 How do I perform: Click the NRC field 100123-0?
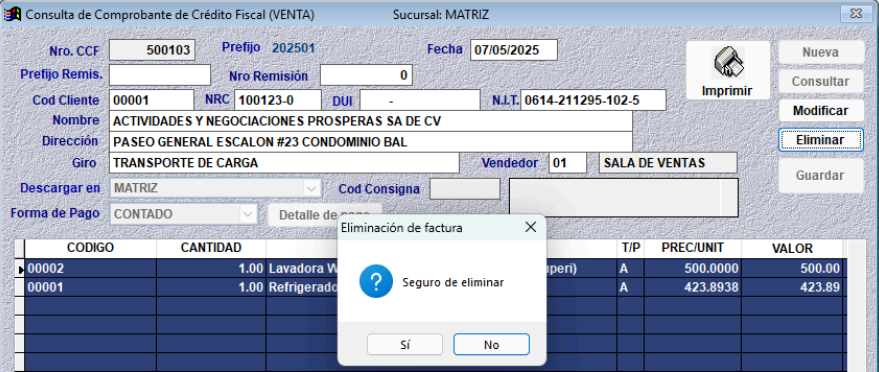pos(277,100)
